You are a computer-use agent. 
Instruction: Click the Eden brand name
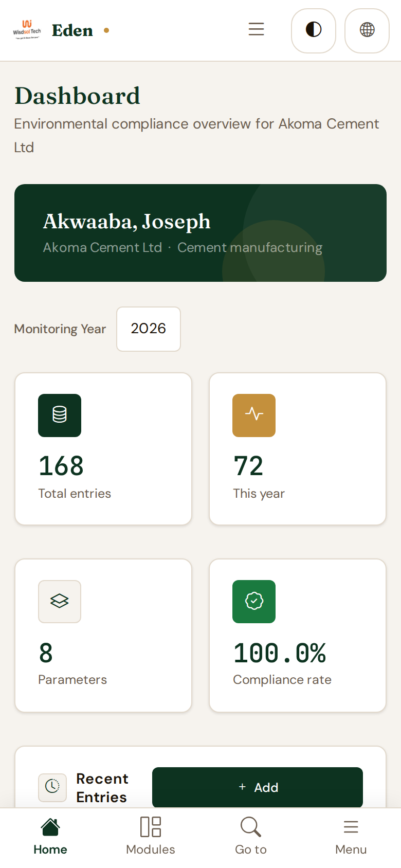pyautogui.click(x=72, y=31)
